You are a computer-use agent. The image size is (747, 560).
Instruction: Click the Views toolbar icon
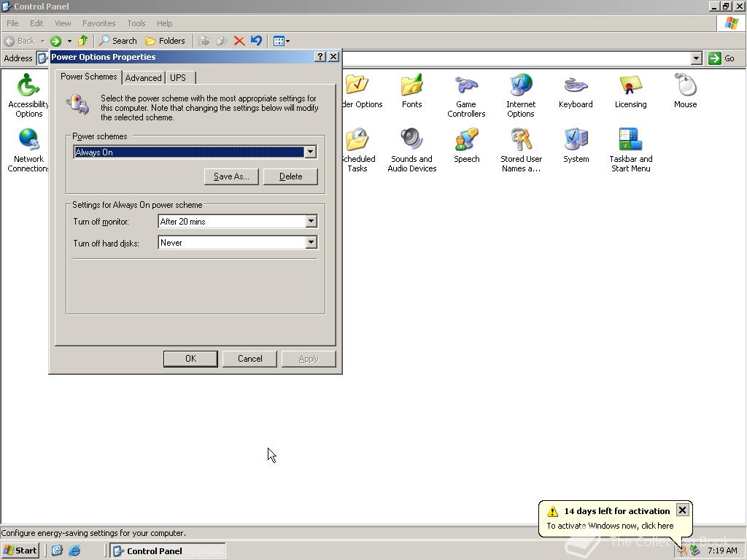click(281, 41)
